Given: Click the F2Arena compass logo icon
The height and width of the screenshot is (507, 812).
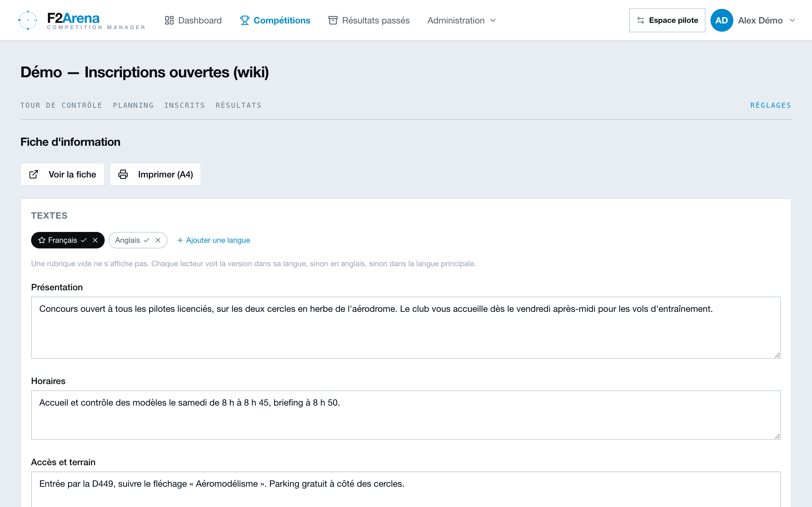Looking at the screenshot, I should [x=28, y=20].
